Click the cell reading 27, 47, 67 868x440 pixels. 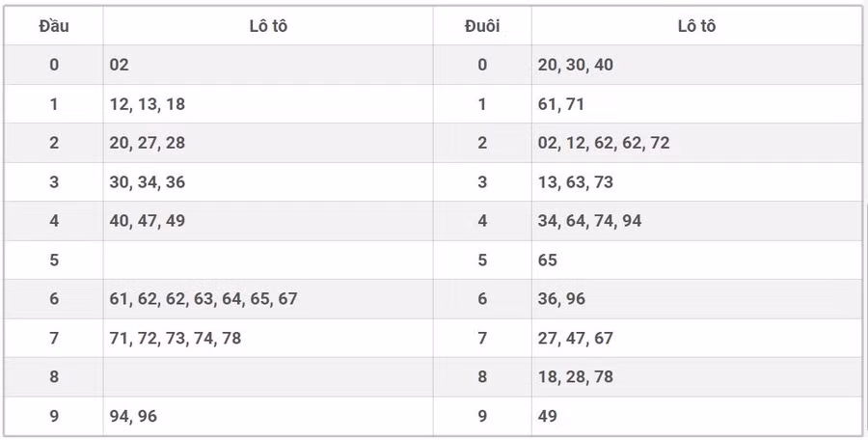click(576, 338)
